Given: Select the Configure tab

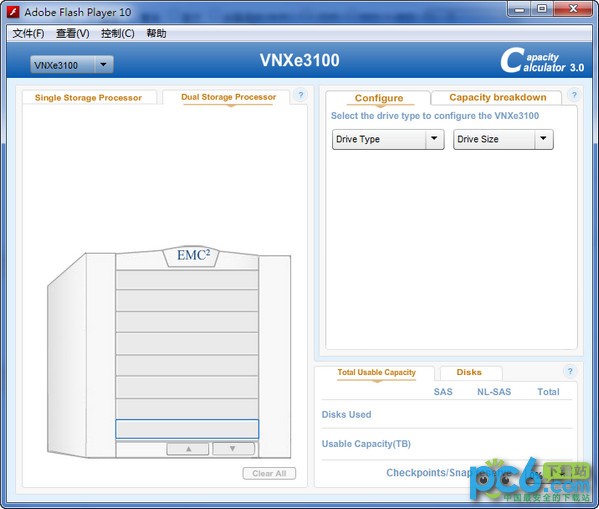Looking at the screenshot, I should pos(379,98).
